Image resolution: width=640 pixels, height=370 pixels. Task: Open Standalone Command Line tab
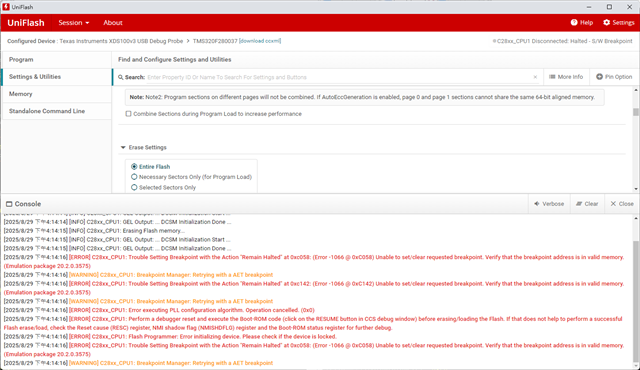57,111
